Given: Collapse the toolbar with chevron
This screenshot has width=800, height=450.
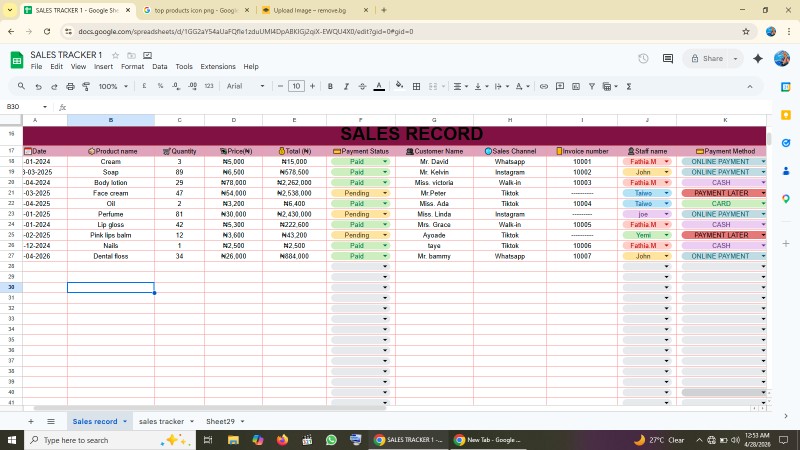Looking at the screenshot, I should tap(750, 87).
